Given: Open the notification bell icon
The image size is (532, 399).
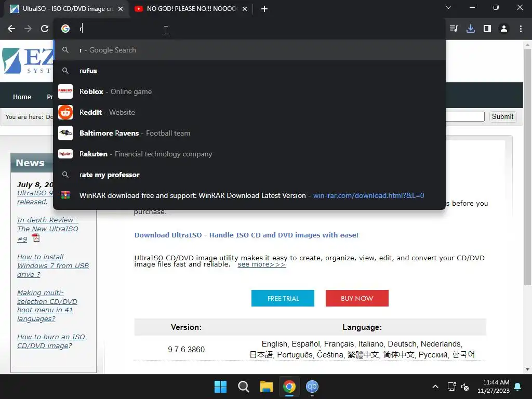Looking at the screenshot, I should 518,387.
